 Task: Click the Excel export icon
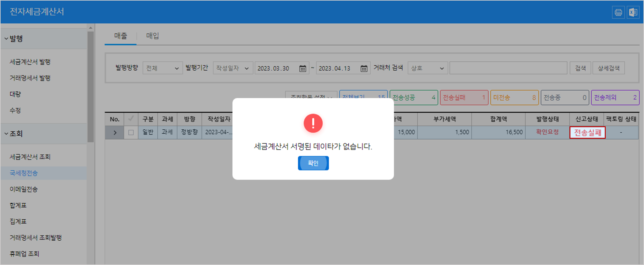[633, 12]
